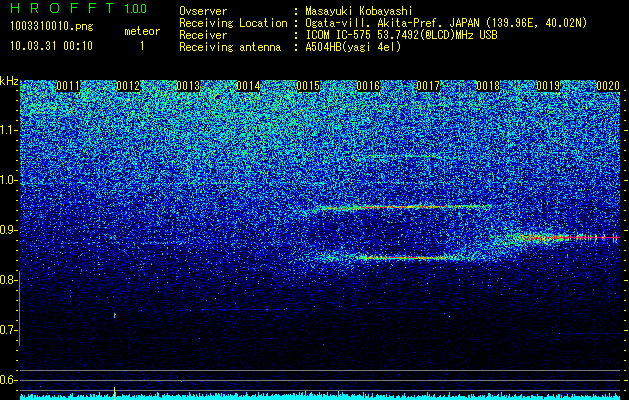This screenshot has width=629, height=400.
Task: Select the filename 1003310010.png
Action: point(51,26)
